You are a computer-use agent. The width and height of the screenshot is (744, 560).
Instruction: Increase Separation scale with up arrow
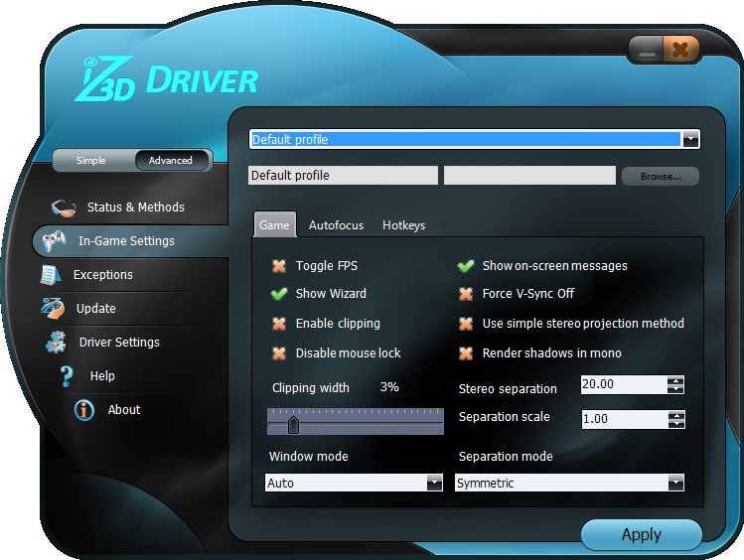point(676,416)
